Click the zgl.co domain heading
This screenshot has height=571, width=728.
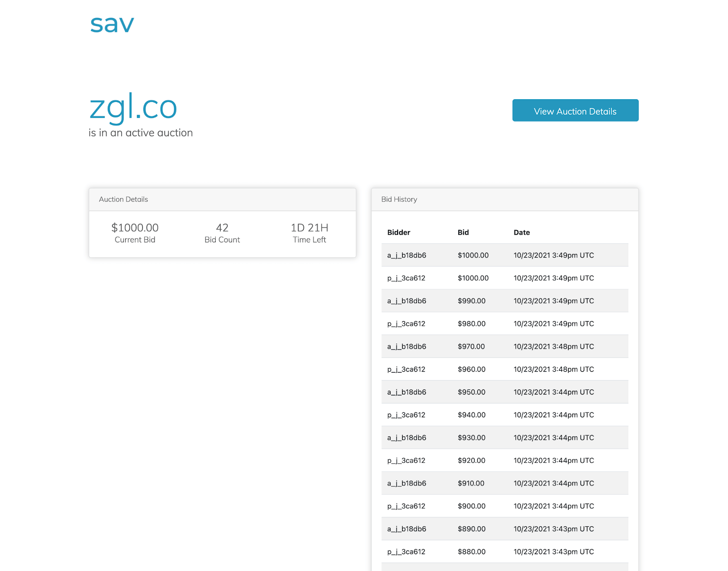tap(133, 107)
